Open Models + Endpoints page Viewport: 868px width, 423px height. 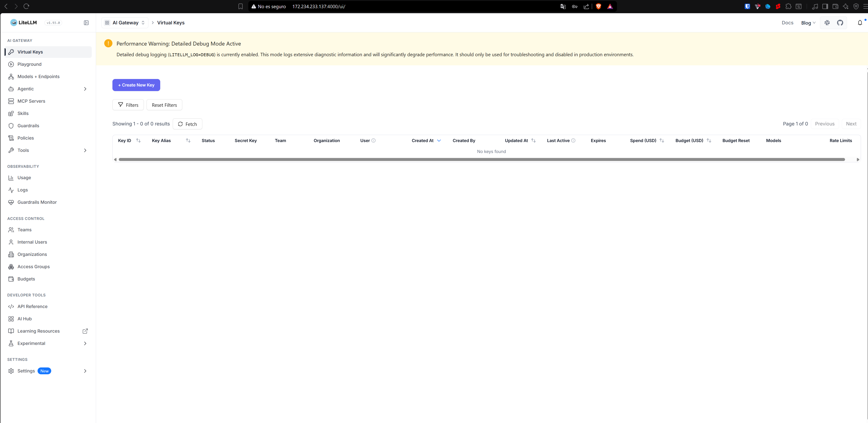coord(48,76)
